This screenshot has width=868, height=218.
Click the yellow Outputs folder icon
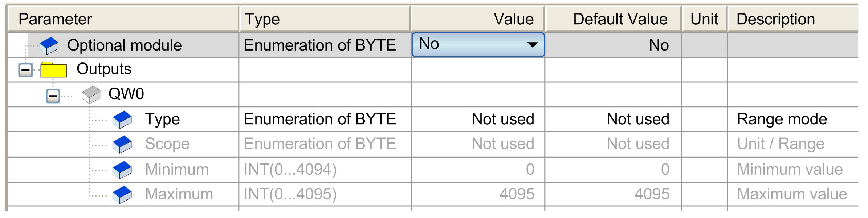tap(53, 70)
